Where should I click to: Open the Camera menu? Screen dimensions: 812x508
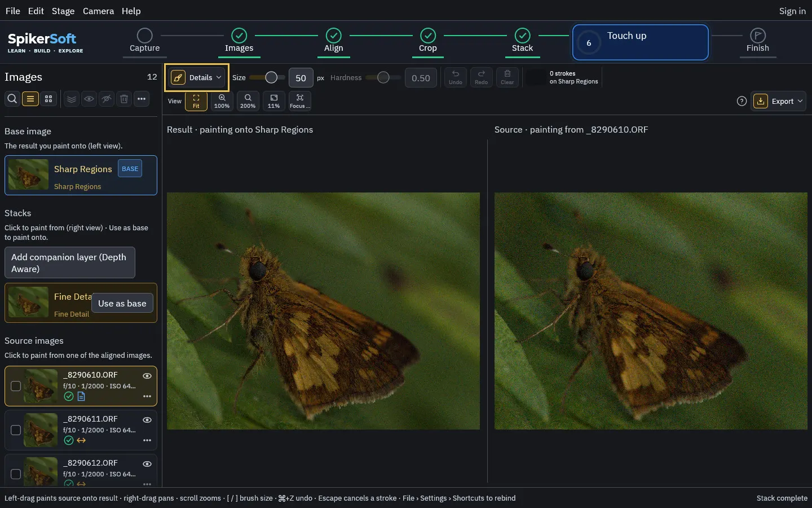[98, 11]
